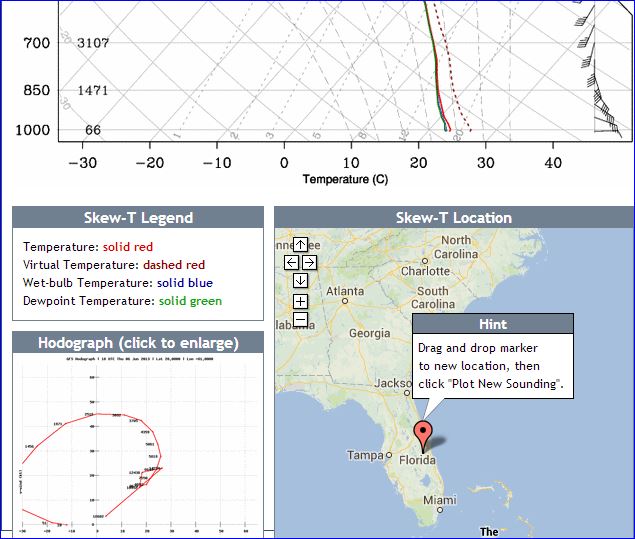Screen dimensions: 635x539
Task: Click the Skew-T Legend header
Action: point(138,217)
